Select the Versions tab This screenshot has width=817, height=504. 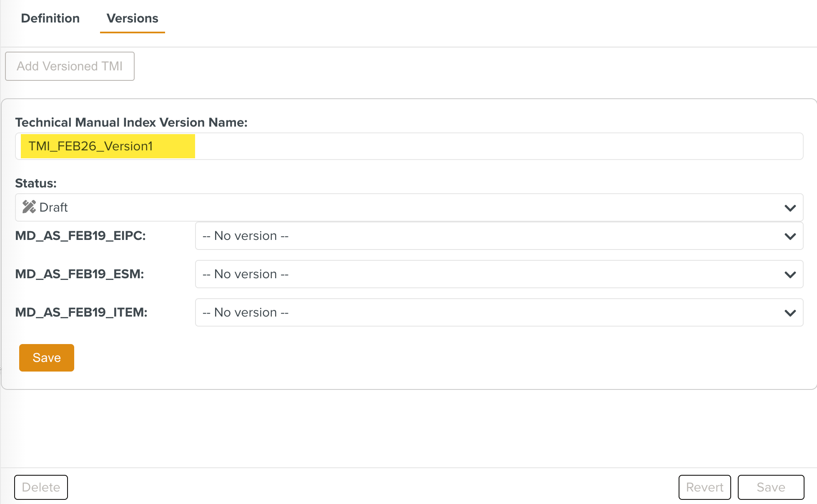(132, 18)
